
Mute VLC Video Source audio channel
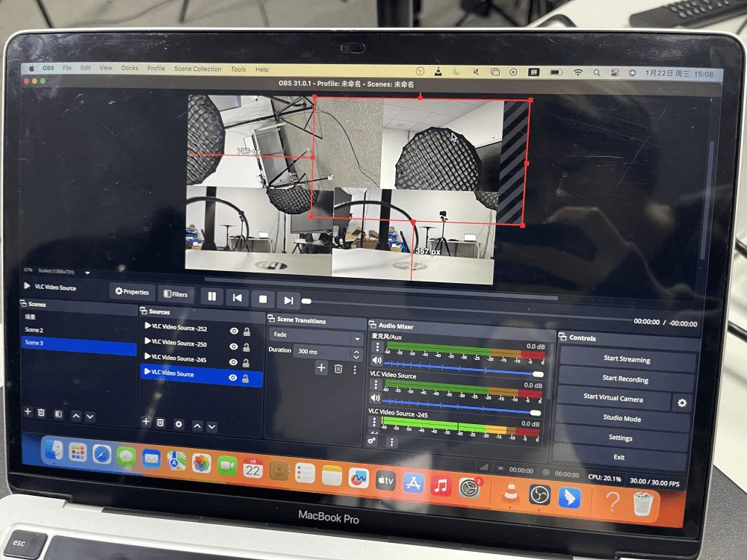point(376,398)
